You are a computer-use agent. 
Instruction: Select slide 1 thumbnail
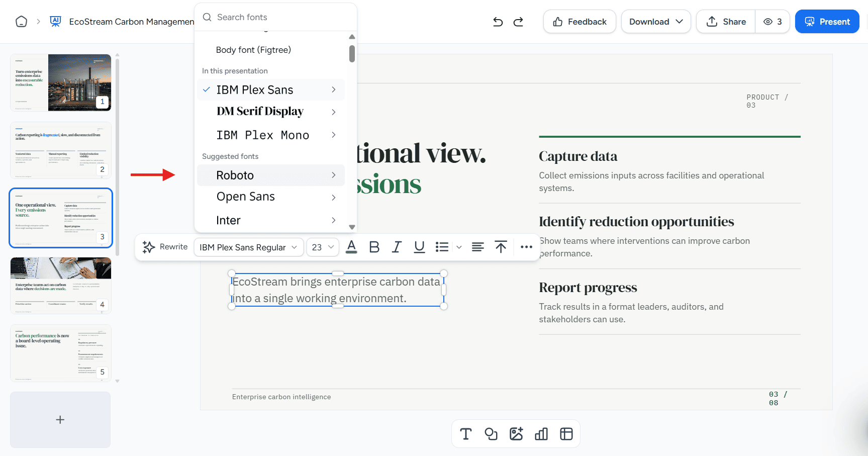(61, 82)
